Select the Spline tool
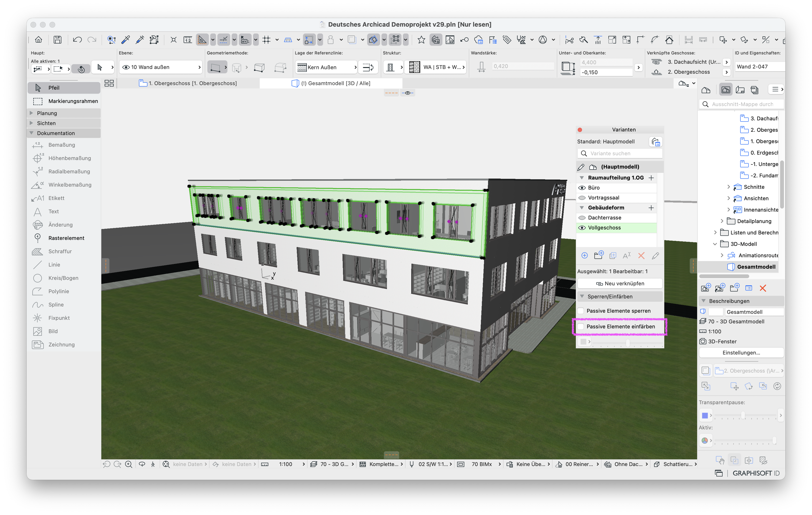The width and height of the screenshot is (812, 515). point(64,305)
